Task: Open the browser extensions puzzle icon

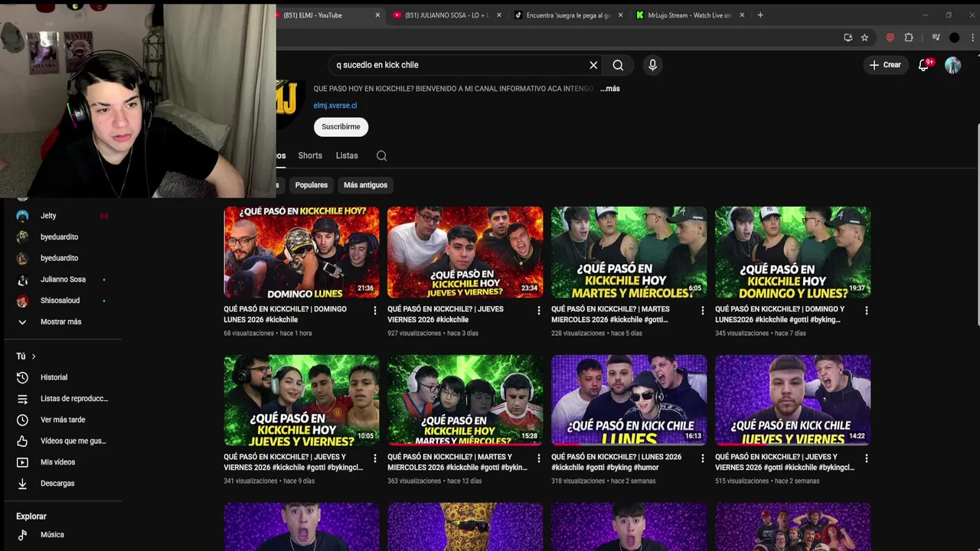Action: click(909, 37)
